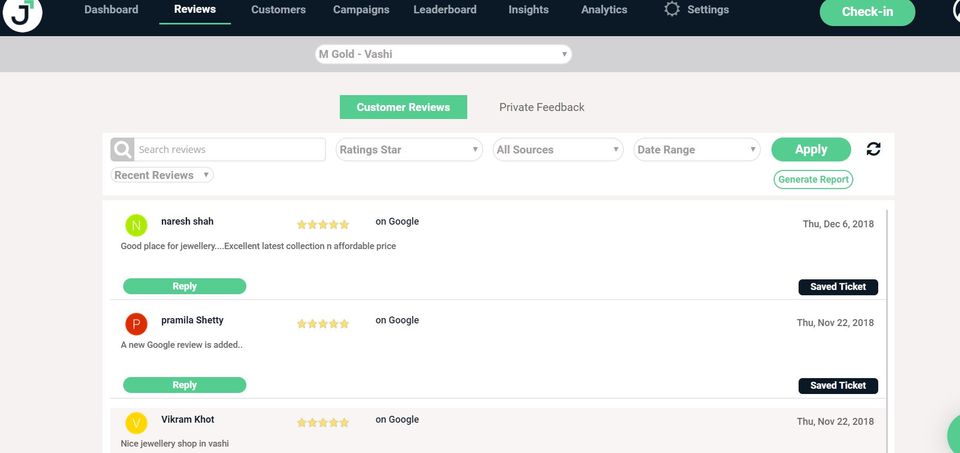Open the M Gold - Vashi location selector
The image size is (960, 453).
(444, 54)
